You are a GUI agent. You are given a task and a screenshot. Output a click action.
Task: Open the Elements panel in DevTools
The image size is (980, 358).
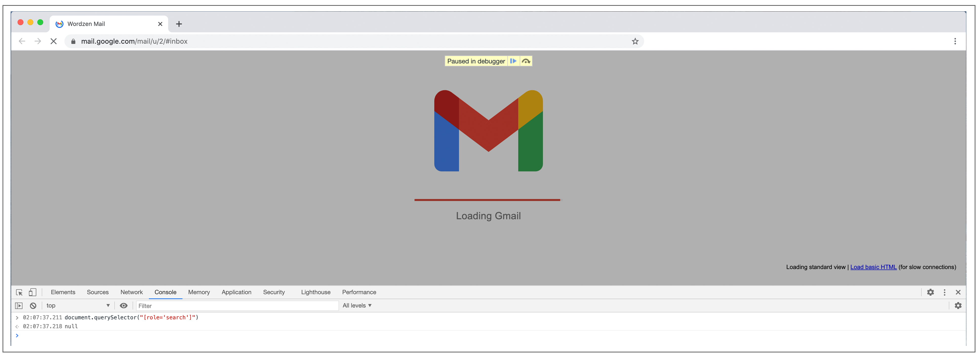pyautogui.click(x=63, y=291)
